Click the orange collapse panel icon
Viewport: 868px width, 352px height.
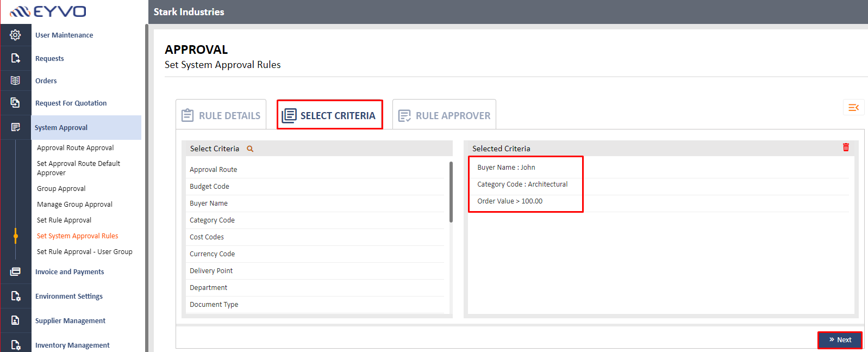[853, 108]
